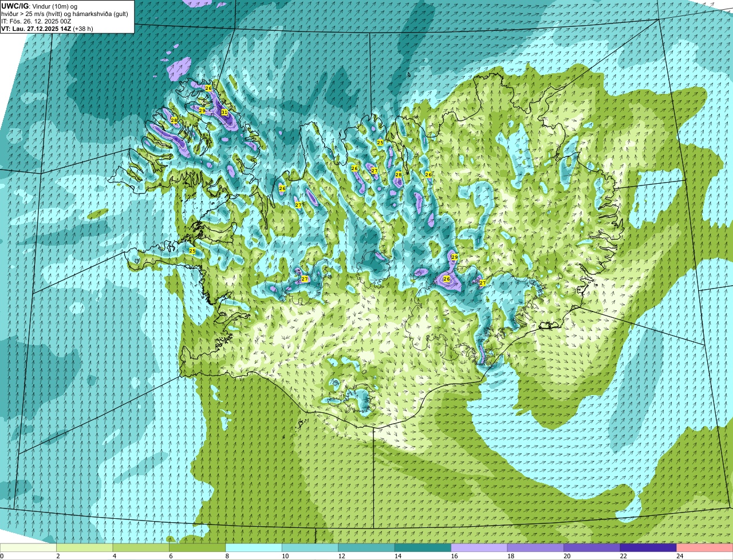
Task: Select the 6–8 m/s olive legend segment
Action: tap(198, 547)
